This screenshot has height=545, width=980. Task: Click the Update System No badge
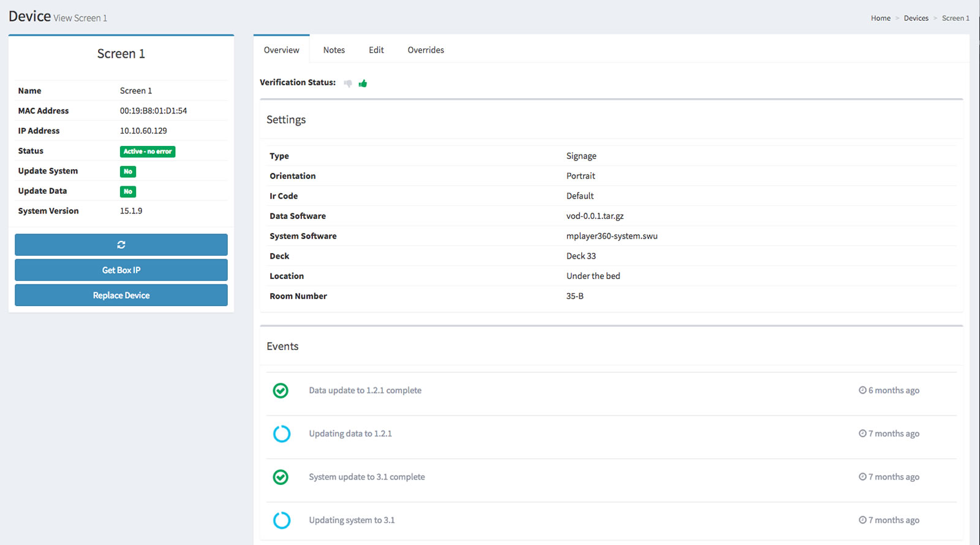128,172
